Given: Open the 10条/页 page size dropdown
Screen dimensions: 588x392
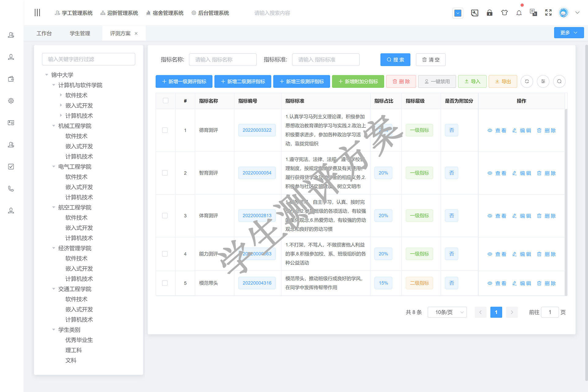Looking at the screenshot, I should click(447, 312).
